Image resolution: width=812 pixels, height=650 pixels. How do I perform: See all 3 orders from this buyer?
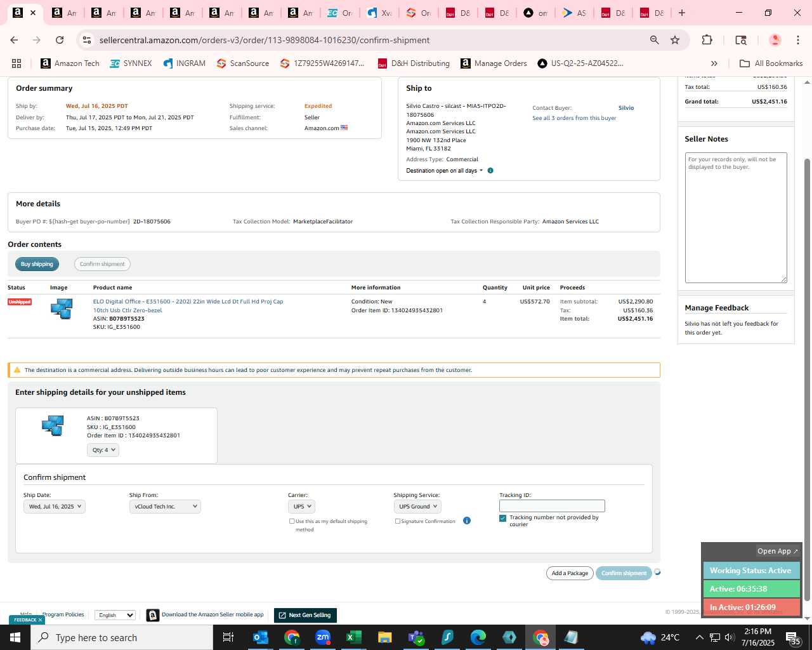[574, 118]
